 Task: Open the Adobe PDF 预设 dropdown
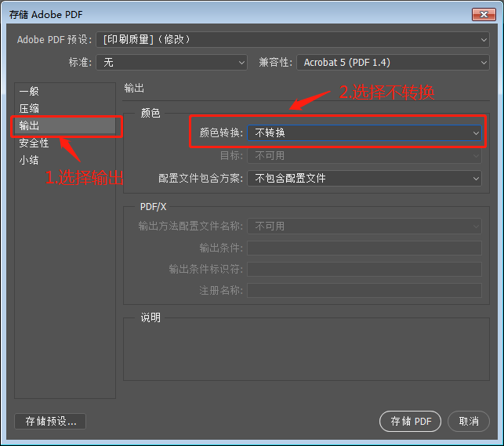click(x=292, y=40)
